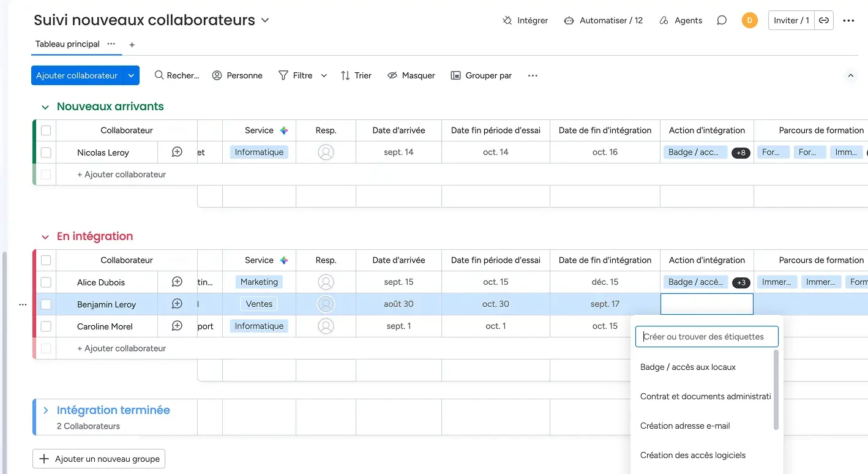Open Automatiser / 12 automations
868x474 pixels.
[x=603, y=20]
